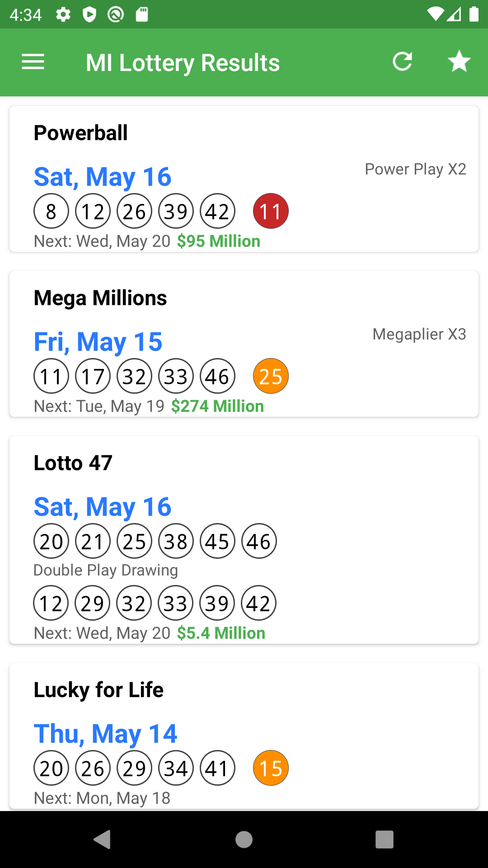Tap the refresh results icon
Image resolution: width=488 pixels, height=868 pixels.
[402, 62]
